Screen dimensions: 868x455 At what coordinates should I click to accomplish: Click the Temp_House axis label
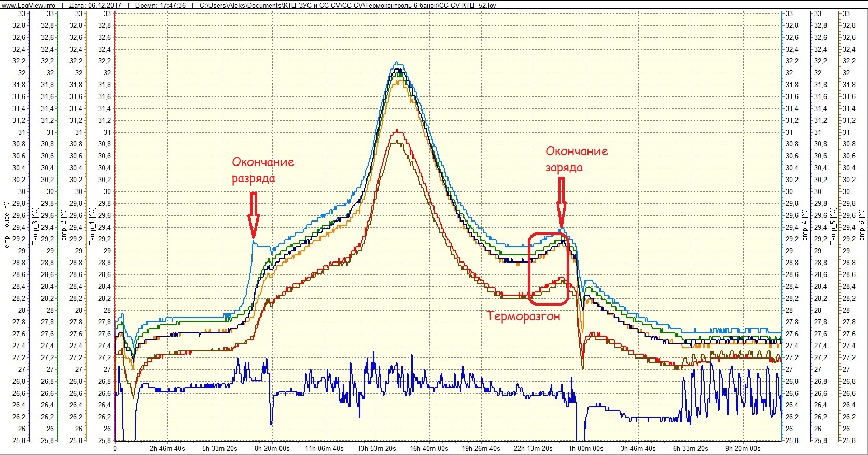(7, 226)
